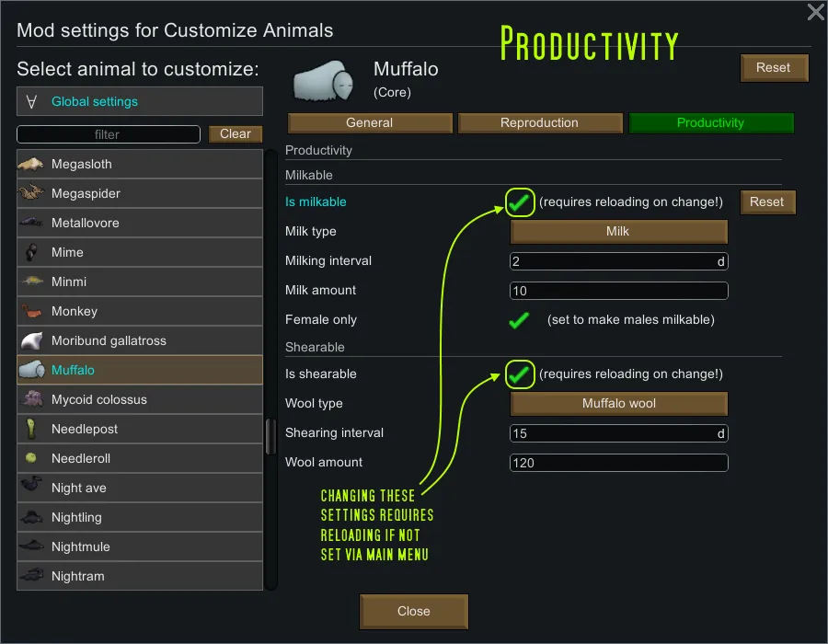Open Global settings entry
Screen dimensions: 828x644
140,101
